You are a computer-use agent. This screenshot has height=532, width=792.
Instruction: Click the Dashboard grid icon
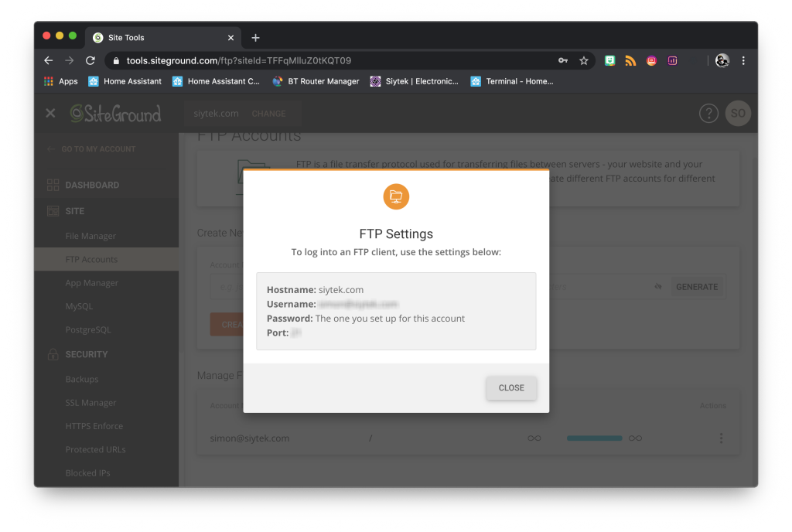(53, 186)
